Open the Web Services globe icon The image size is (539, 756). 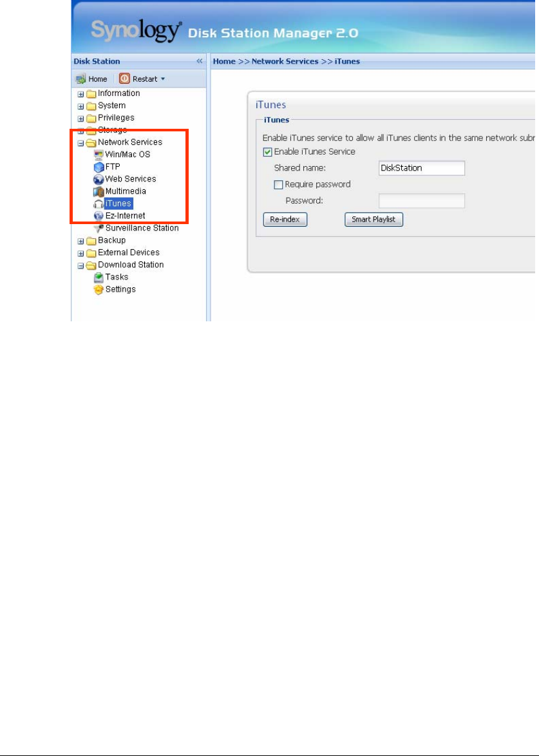coord(99,180)
